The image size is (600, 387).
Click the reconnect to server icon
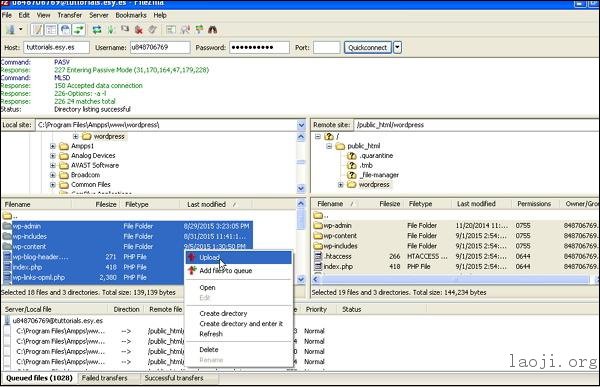(x=152, y=29)
